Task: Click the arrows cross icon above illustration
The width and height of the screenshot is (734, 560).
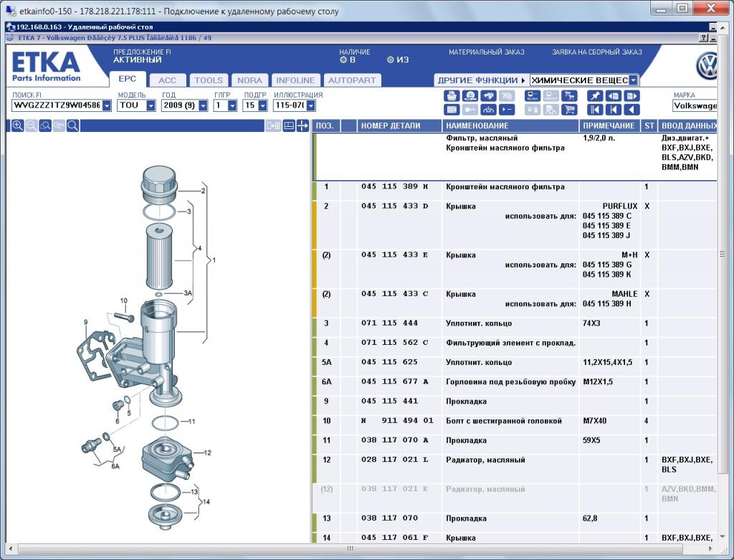Action: (302, 125)
